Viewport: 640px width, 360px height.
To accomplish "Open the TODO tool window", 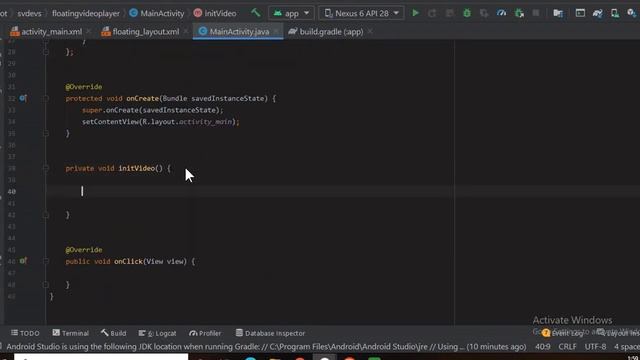I will 25,333.
